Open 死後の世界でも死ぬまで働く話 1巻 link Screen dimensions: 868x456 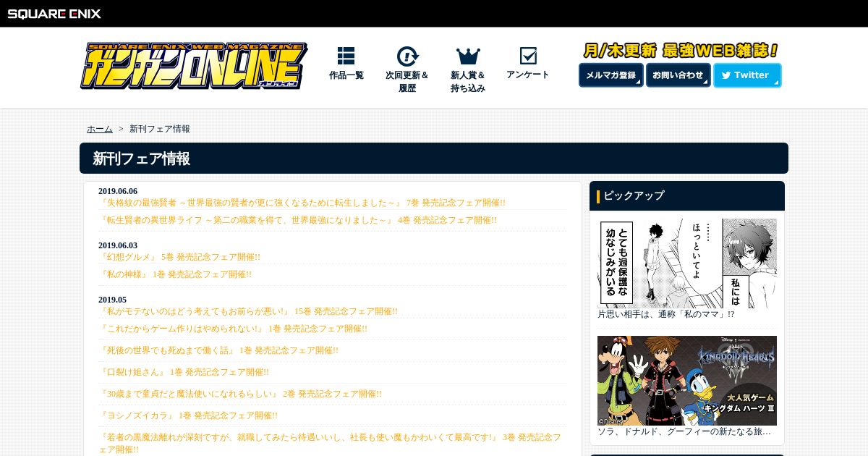(218, 350)
